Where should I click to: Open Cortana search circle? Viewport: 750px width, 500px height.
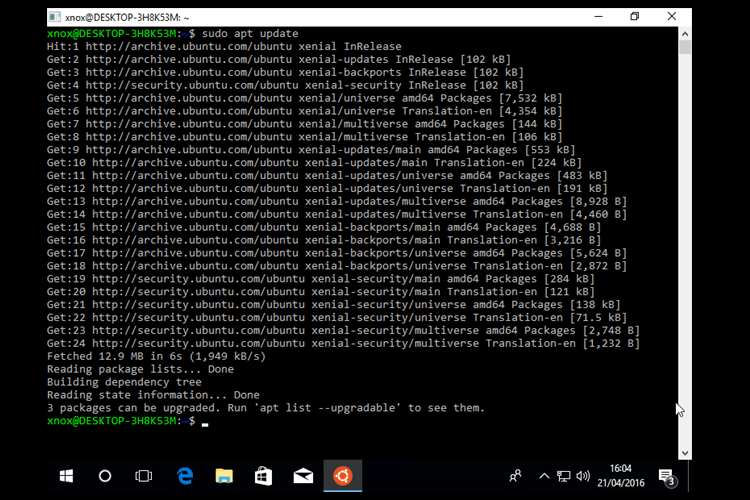click(x=105, y=476)
